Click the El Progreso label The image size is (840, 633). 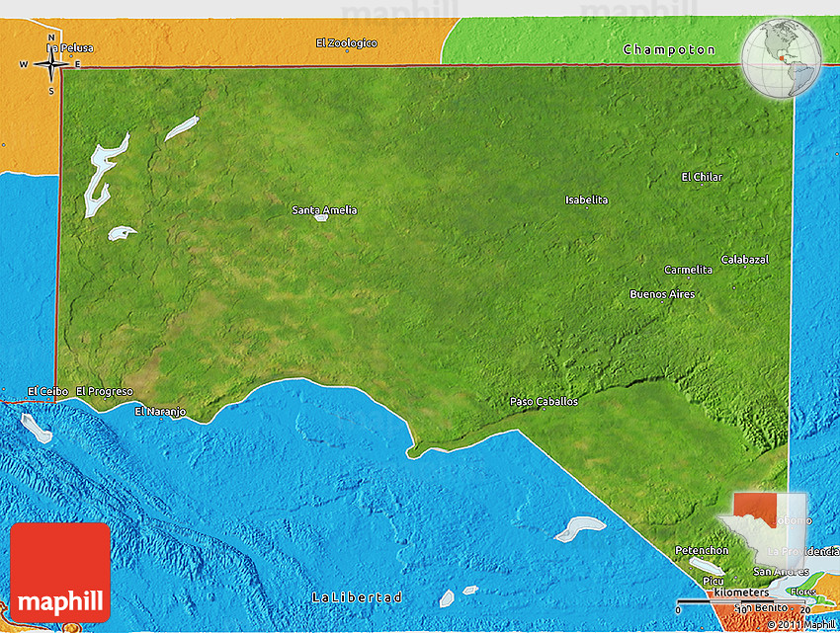104,391
